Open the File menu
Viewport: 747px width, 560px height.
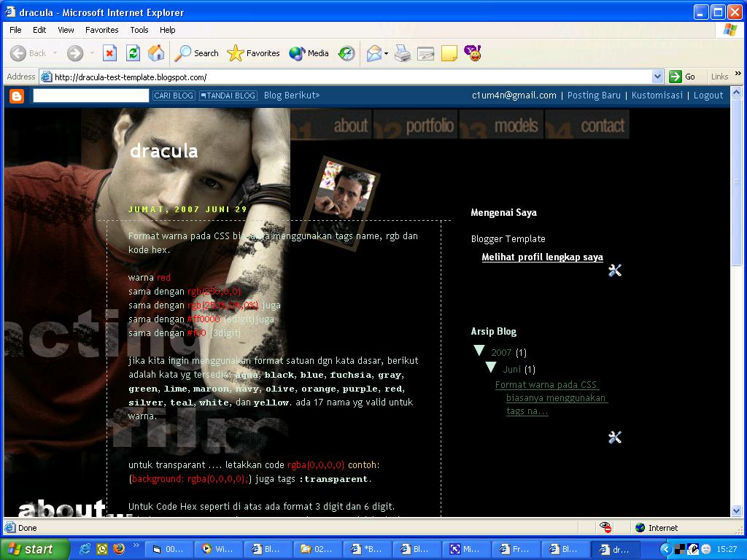pos(15,30)
